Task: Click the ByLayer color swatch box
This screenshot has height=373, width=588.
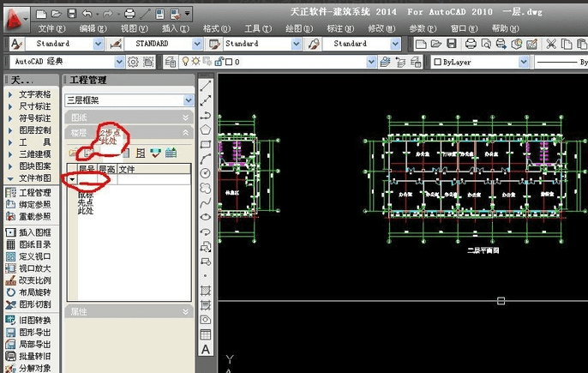Action: click(x=437, y=62)
